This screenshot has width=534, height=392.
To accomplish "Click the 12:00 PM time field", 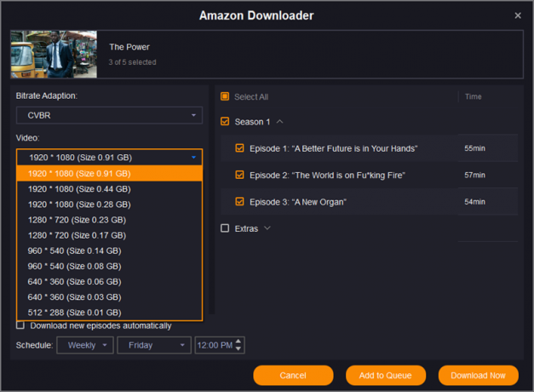I will coord(215,345).
